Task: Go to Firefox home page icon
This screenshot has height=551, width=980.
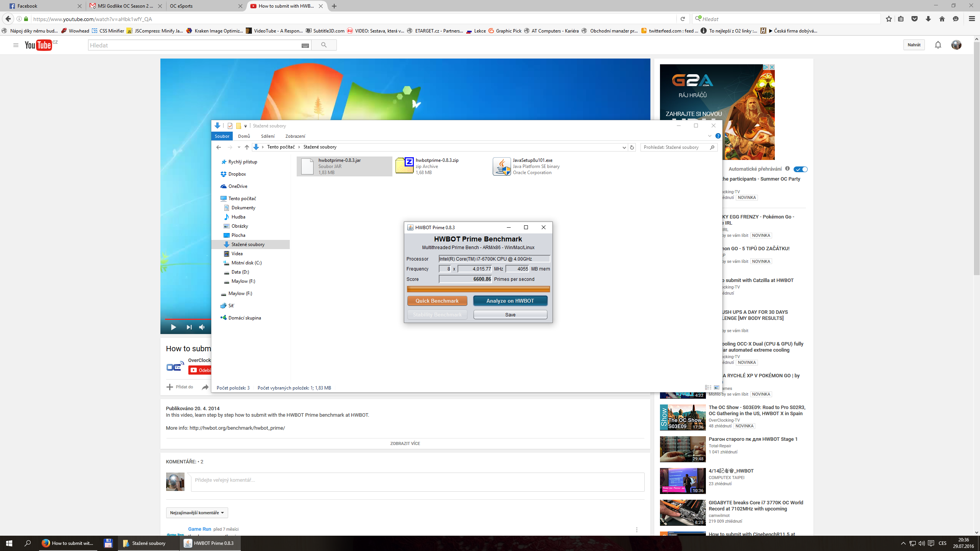Action: click(942, 19)
